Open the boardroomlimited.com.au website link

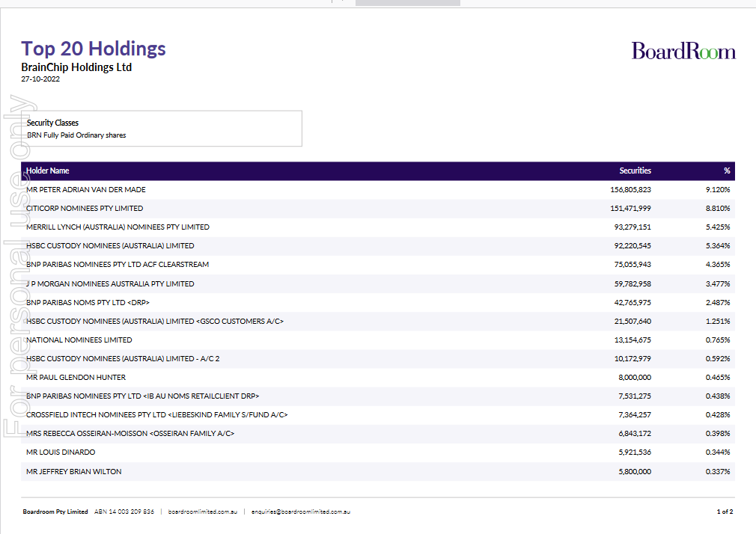[x=203, y=512]
